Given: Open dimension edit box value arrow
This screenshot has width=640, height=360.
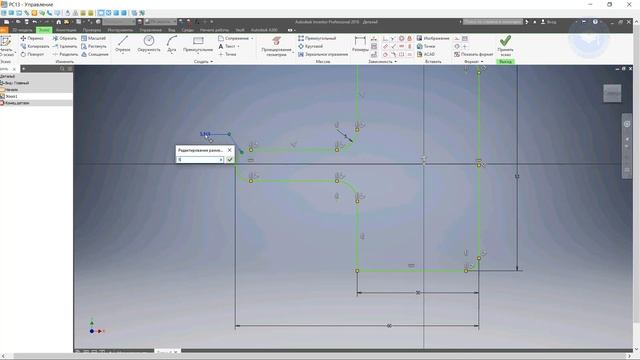Looking at the screenshot, I should tap(221, 160).
